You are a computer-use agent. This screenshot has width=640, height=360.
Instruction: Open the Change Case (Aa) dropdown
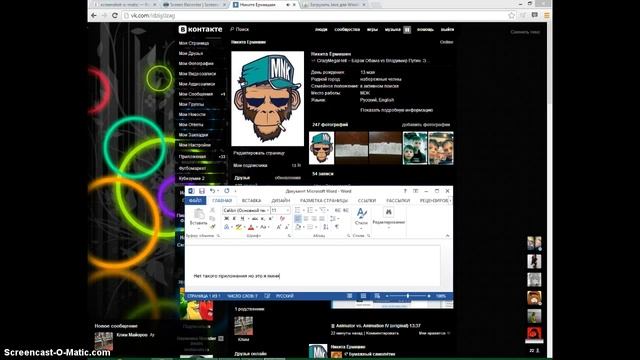click(264, 227)
